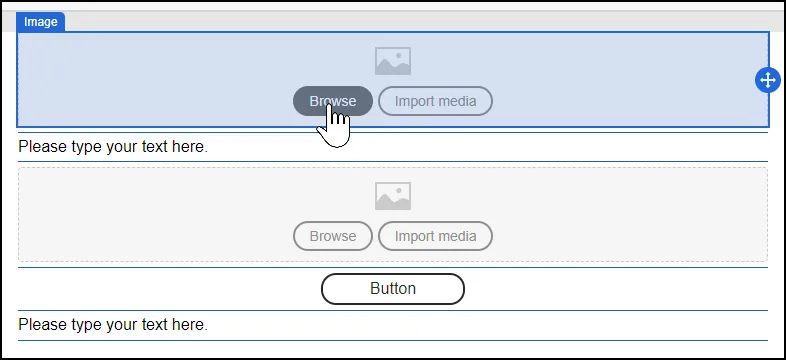Click Browse in the dashed image block
The image size is (786, 360).
[333, 236]
